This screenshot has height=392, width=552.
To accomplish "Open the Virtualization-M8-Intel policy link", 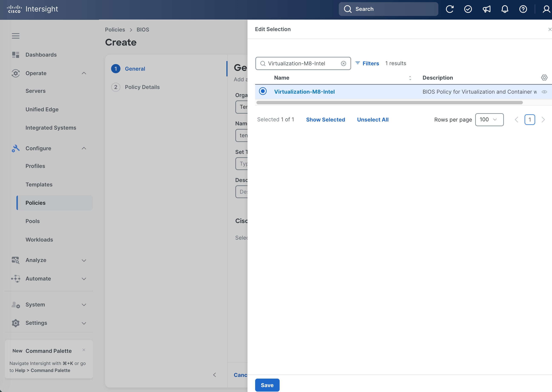I will coord(304,92).
